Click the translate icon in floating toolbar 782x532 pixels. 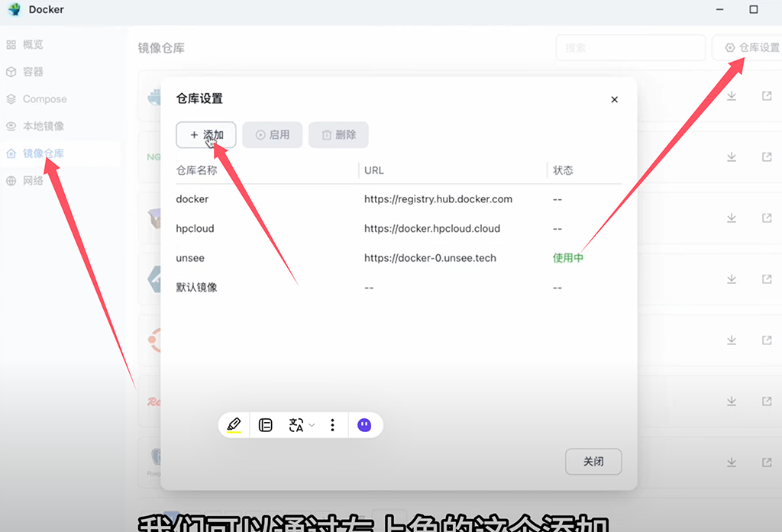click(x=296, y=425)
